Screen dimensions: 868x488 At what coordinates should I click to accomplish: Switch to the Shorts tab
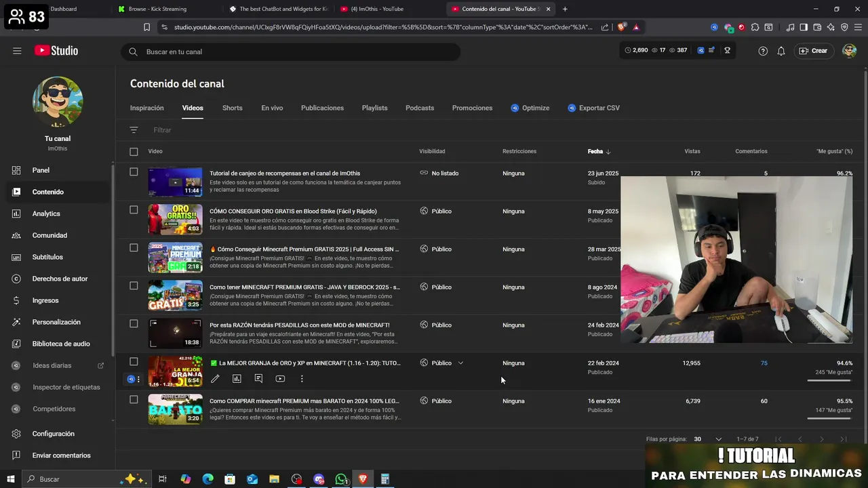pos(232,108)
